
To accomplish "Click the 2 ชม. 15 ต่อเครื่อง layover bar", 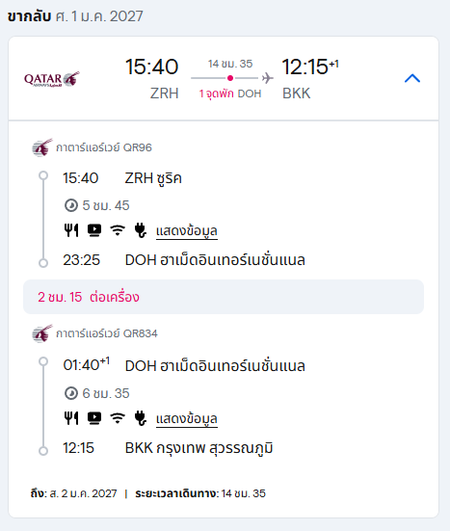I will point(223,297).
